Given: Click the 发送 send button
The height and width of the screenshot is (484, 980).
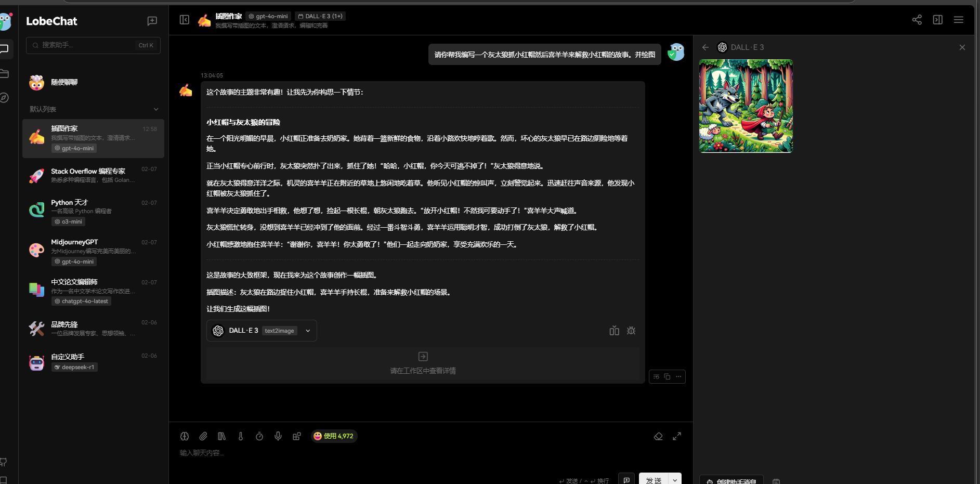Looking at the screenshot, I should [x=654, y=479].
